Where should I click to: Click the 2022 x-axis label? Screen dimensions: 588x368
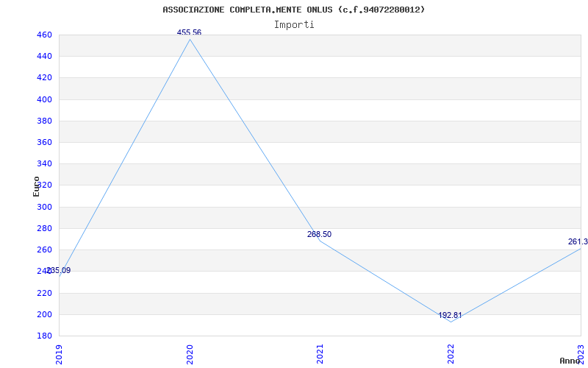pos(451,354)
